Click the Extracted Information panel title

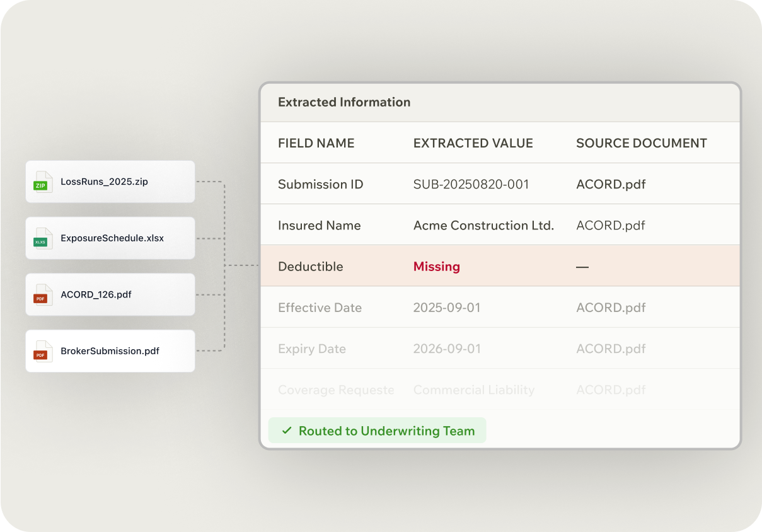pos(344,102)
